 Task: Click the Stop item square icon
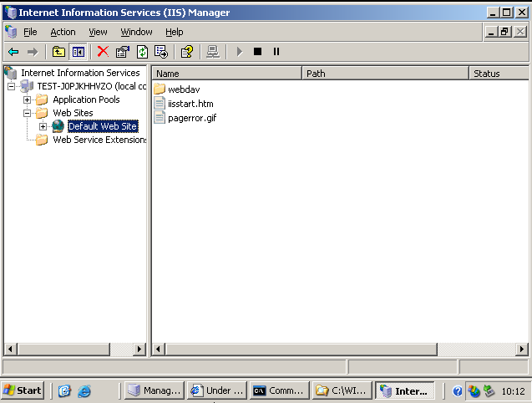pyautogui.click(x=258, y=52)
